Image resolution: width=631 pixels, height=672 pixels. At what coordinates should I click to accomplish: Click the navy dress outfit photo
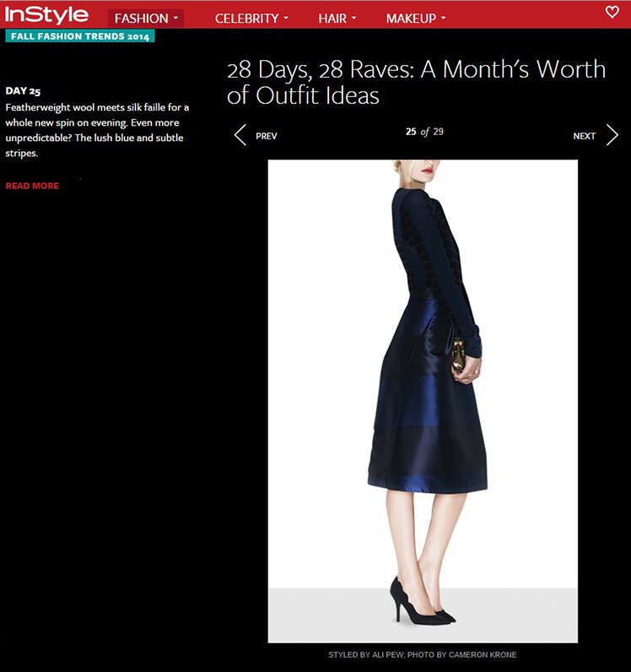pyautogui.click(x=423, y=401)
